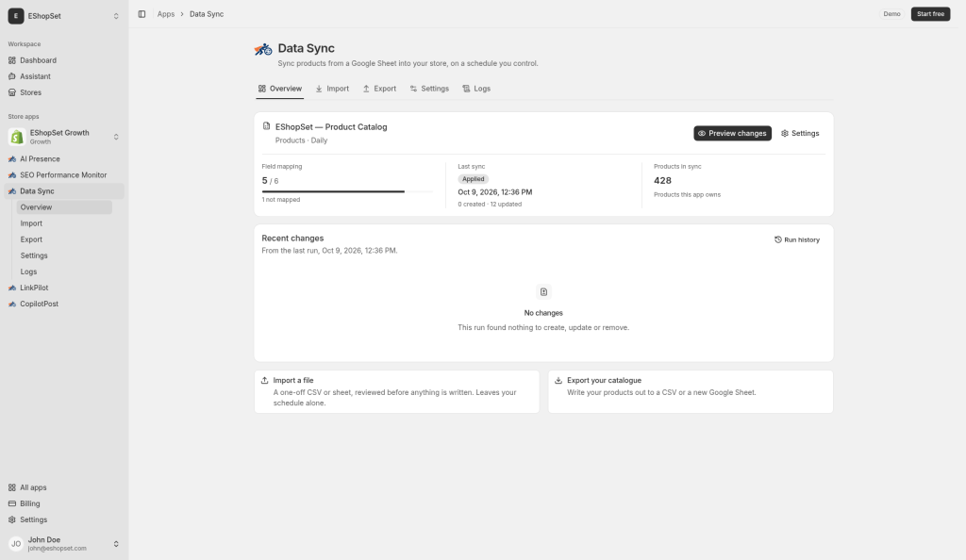The height and width of the screenshot is (560, 966).
Task: Open the LinkPilot app
Action: pyautogui.click(x=64, y=288)
